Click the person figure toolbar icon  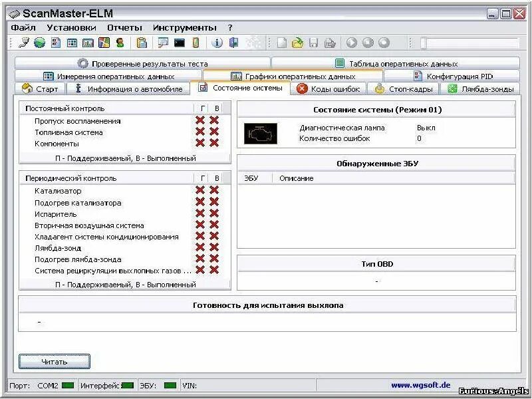pyautogui.click(x=120, y=43)
